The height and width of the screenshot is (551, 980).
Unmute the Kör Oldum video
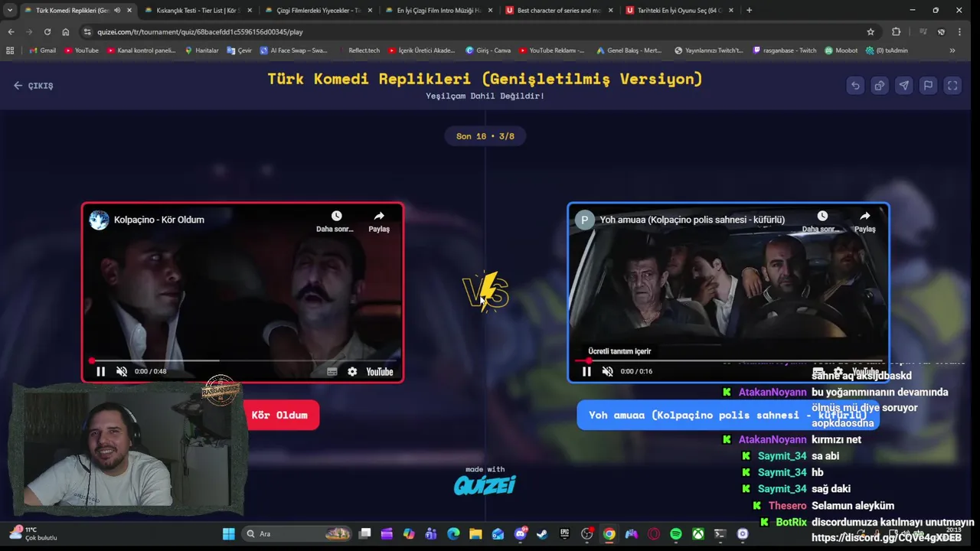122,371
